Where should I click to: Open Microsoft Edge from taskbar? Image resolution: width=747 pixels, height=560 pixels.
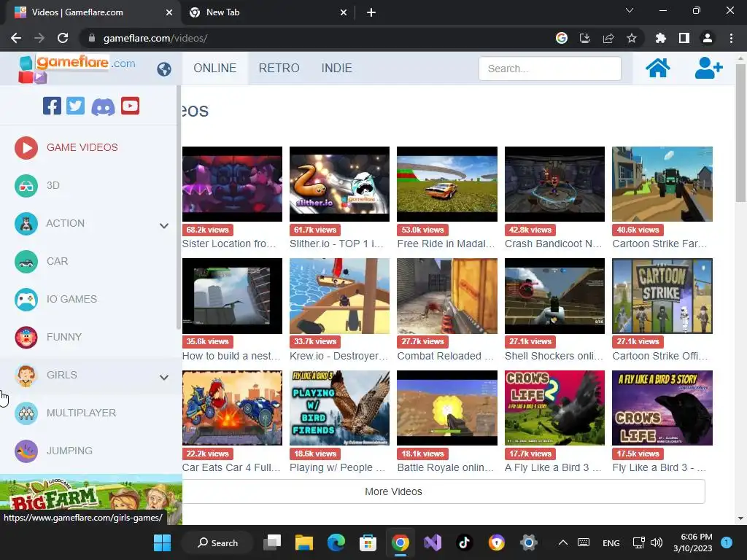tap(336, 542)
